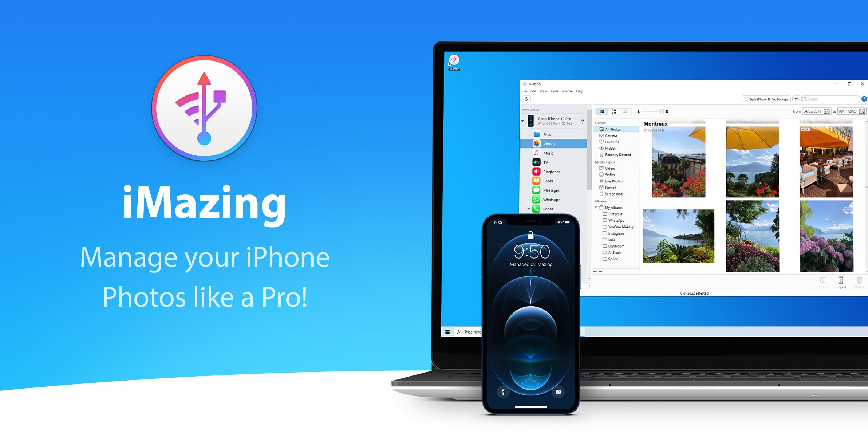Click the Tools menu item
Image resolution: width=868 pixels, height=437 pixels.
[x=553, y=91]
